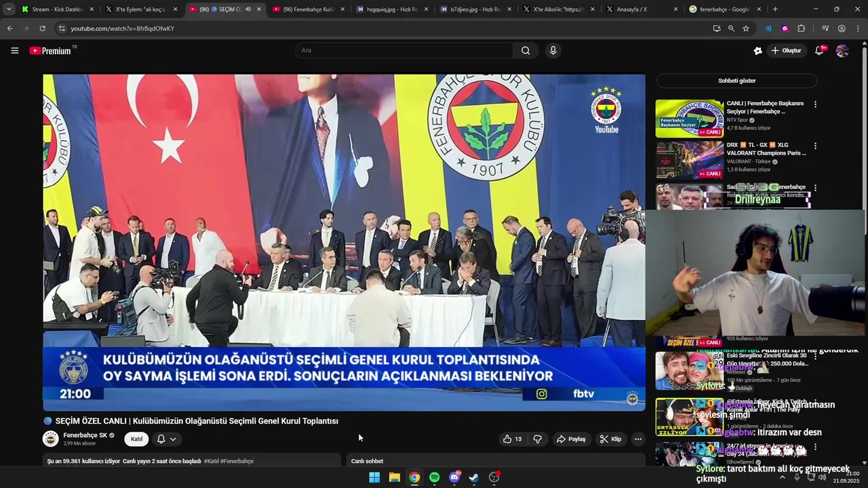
Task: Open a new browser tab
Action: click(x=775, y=9)
